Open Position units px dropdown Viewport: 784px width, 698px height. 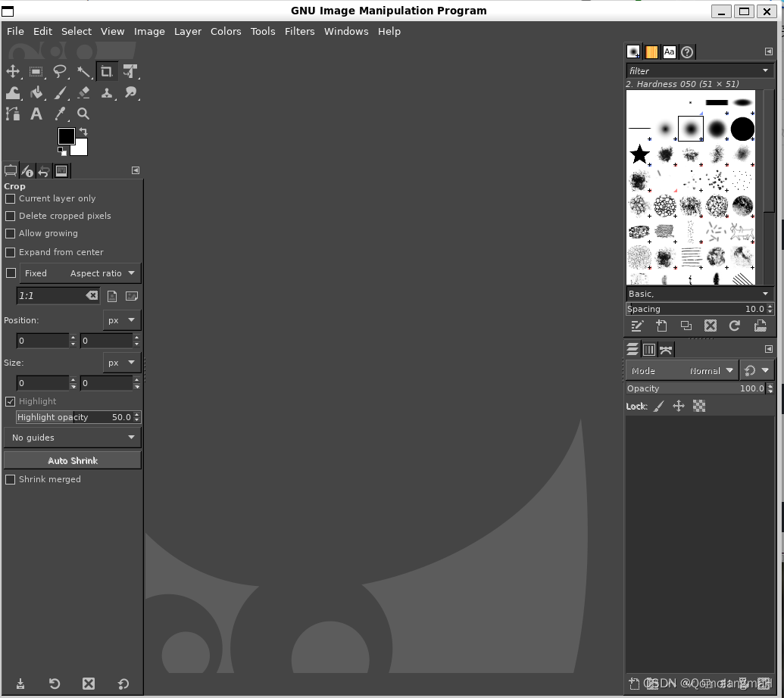[x=121, y=320]
